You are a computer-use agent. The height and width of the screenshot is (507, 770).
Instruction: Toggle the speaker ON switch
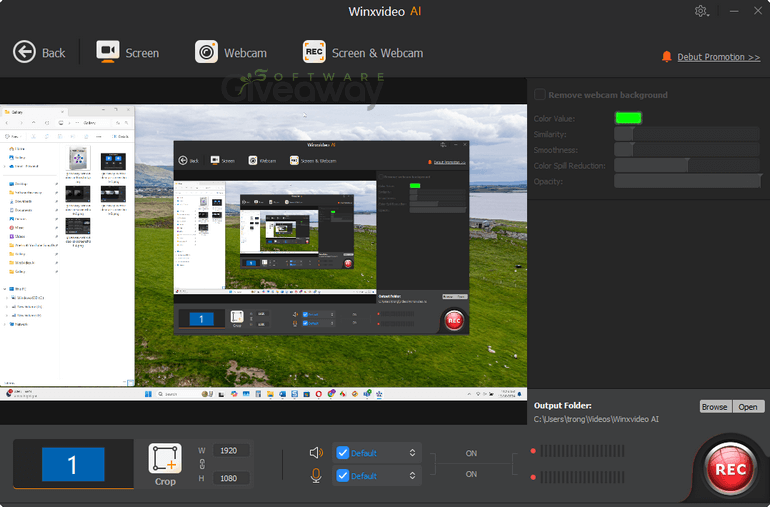point(471,453)
